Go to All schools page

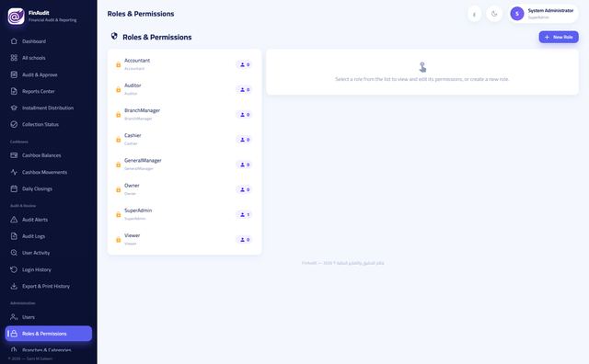click(x=49, y=58)
